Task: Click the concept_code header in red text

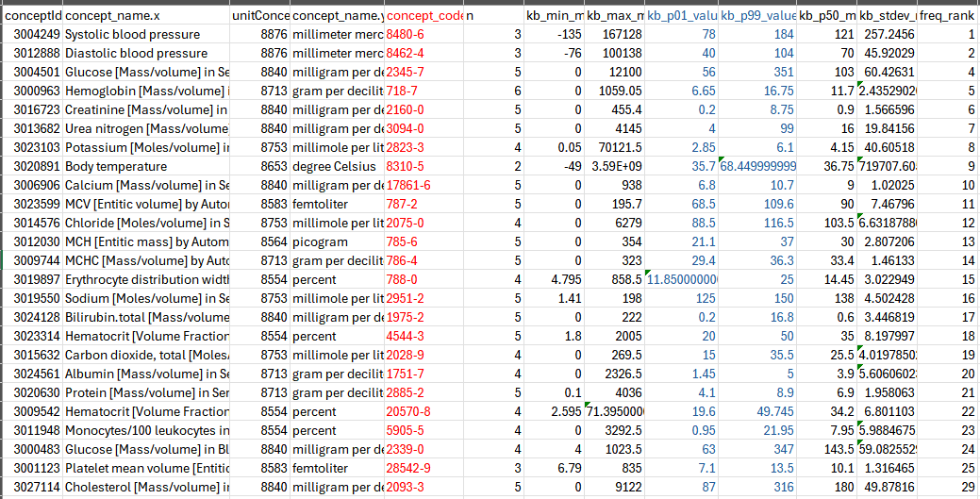Action: pos(424,16)
